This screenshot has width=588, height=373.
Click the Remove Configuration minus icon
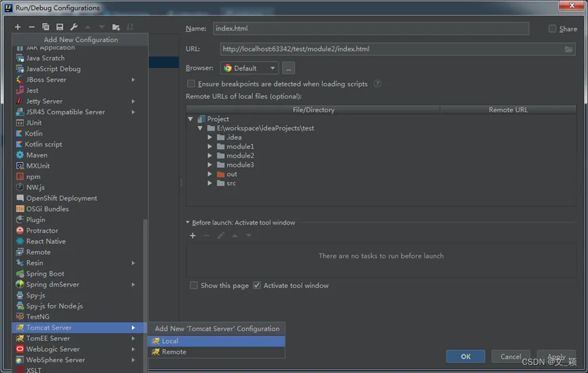[31, 27]
